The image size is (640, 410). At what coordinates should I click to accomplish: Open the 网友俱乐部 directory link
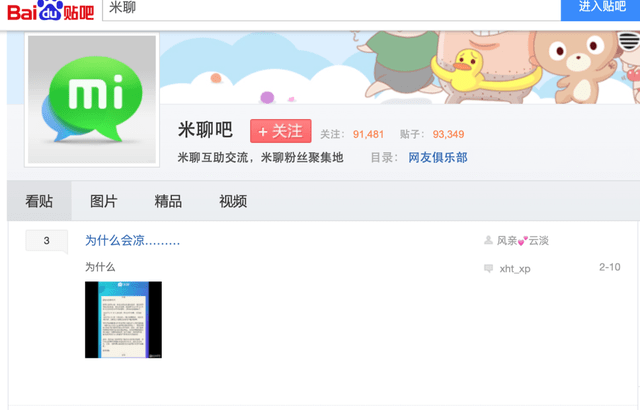tap(438, 157)
